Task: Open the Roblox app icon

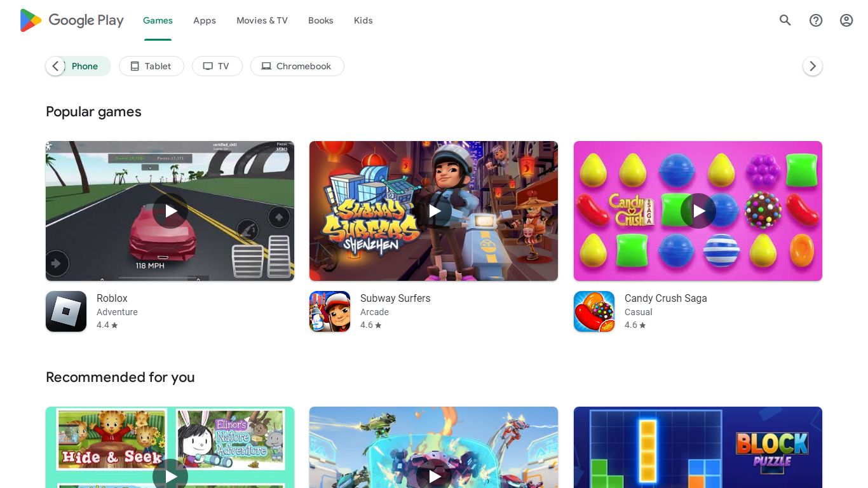Action: click(x=66, y=311)
